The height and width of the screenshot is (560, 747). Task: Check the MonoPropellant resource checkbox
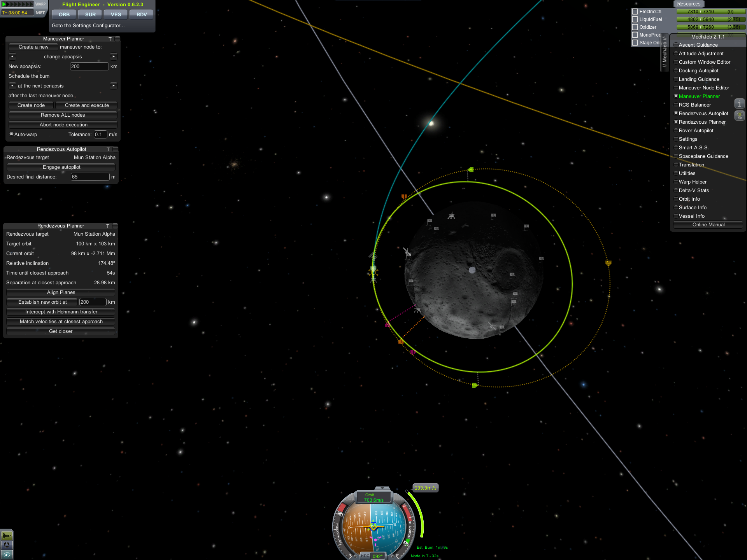635,35
